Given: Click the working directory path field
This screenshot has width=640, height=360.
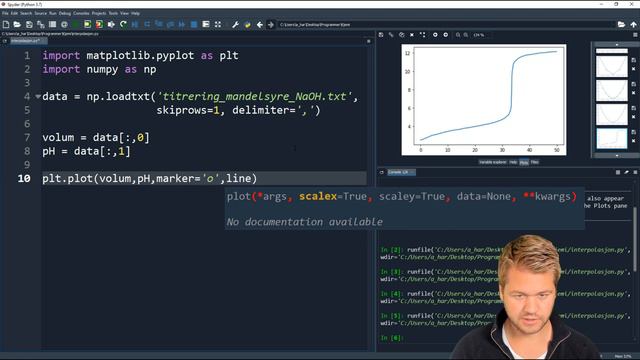Looking at the screenshot, I should pos(446,25).
